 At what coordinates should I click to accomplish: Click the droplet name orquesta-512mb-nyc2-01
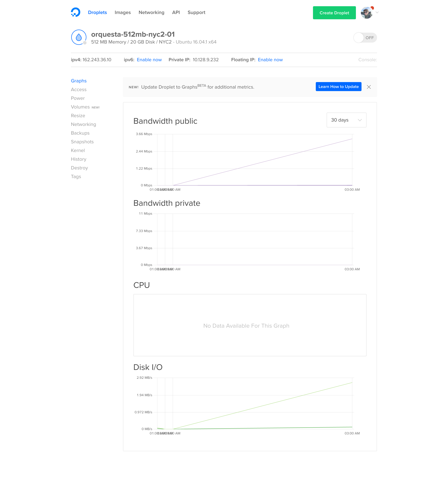133,34
